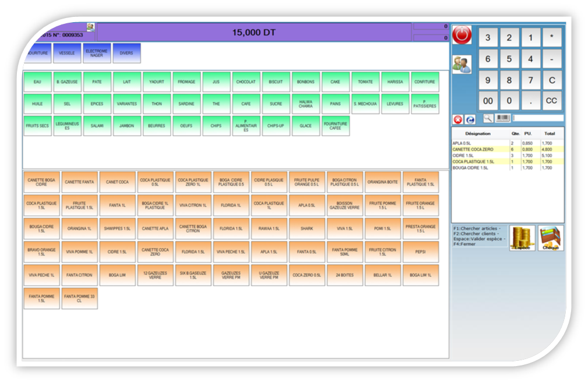This screenshot has width=588, height=383.
Task: Add CANETTE BOGA CIDRE product
Action: point(41,182)
